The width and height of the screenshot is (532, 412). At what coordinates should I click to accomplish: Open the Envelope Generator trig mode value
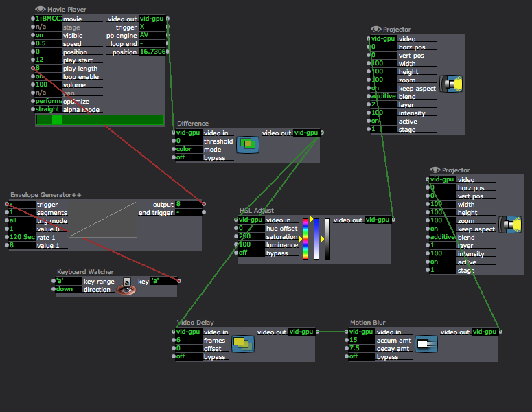[x=22, y=221]
